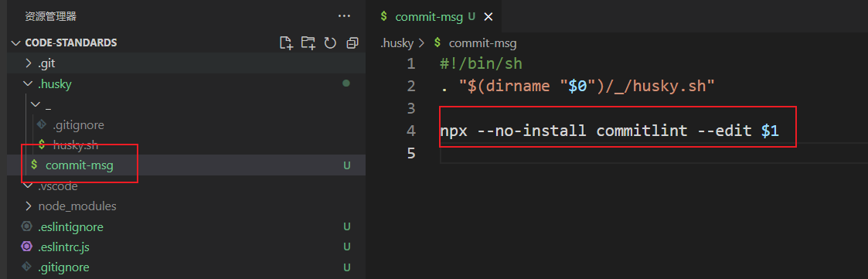This screenshot has height=279, width=868.
Task: Click the commit-msg breadcrumb segment
Action: click(482, 43)
